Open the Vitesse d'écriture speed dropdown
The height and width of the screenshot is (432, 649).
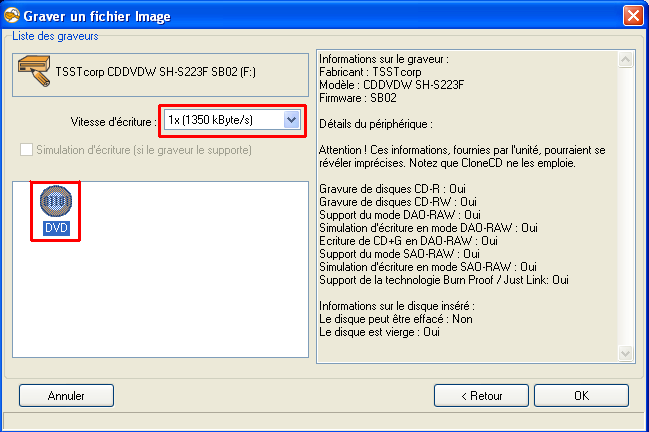tap(222, 120)
